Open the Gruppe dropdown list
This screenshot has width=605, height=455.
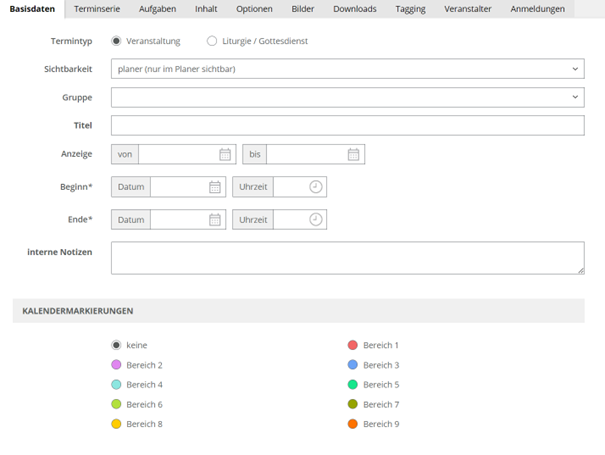(x=347, y=97)
